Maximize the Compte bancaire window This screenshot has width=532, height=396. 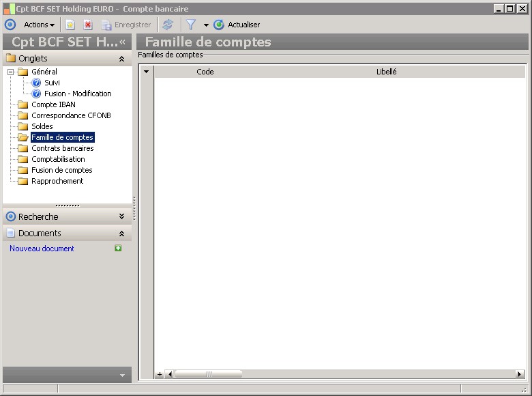click(x=509, y=9)
